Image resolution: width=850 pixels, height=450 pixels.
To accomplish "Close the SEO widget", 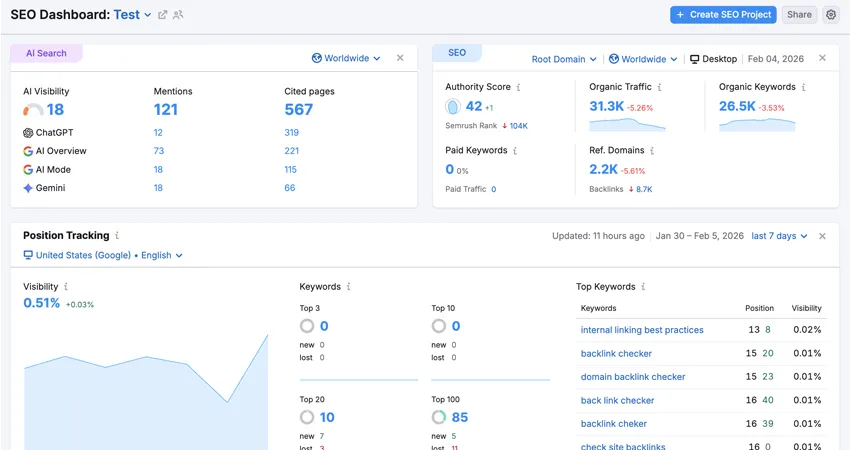I will pyautogui.click(x=822, y=58).
